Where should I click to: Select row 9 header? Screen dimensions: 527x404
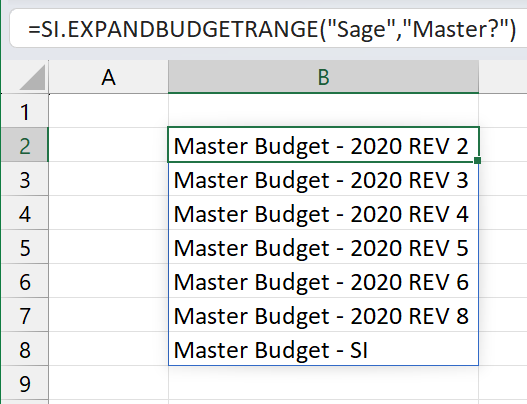(25, 383)
